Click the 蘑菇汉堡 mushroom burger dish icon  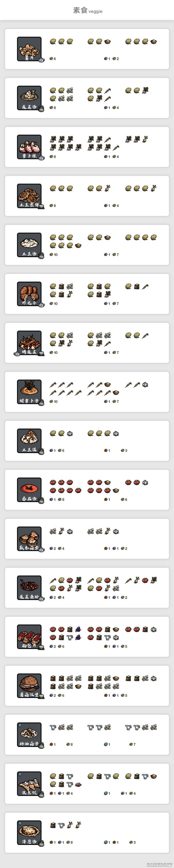tap(29, 686)
